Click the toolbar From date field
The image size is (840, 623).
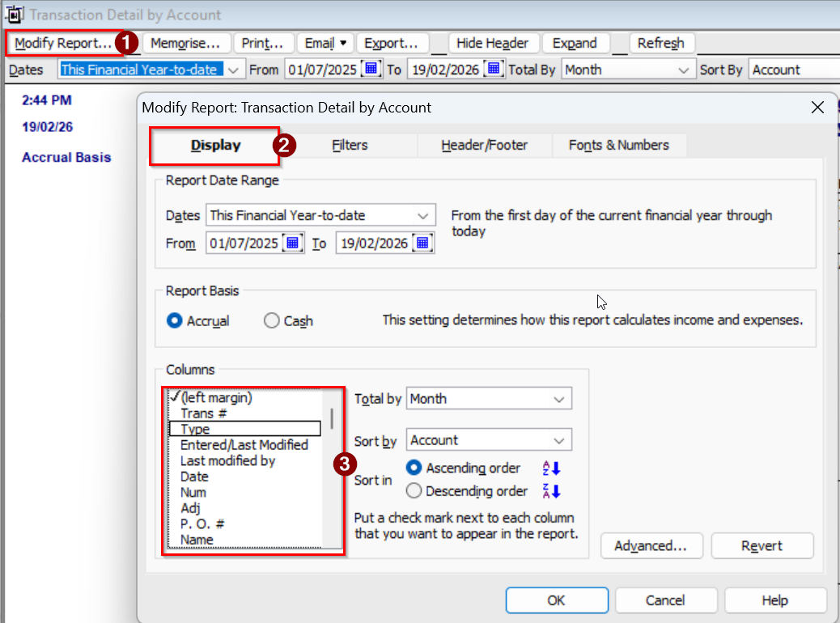(x=323, y=70)
